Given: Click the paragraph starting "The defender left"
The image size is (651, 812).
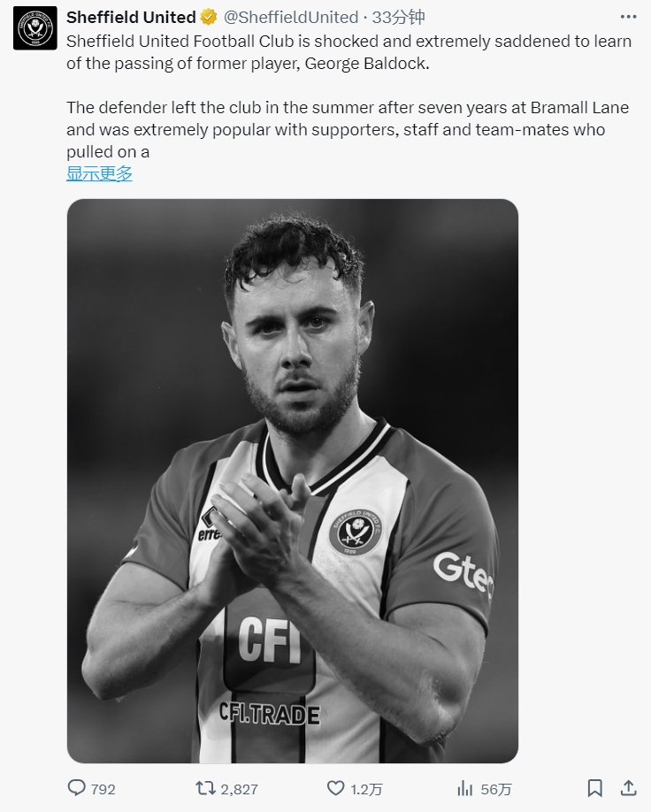Looking at the screenshot, I should [x=345, y=129].
